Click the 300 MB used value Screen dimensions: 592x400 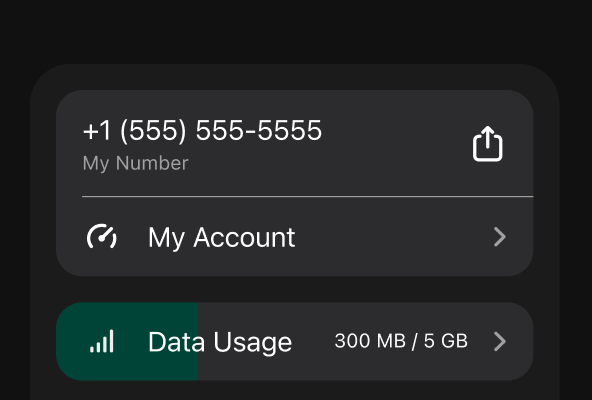(370, 341)
